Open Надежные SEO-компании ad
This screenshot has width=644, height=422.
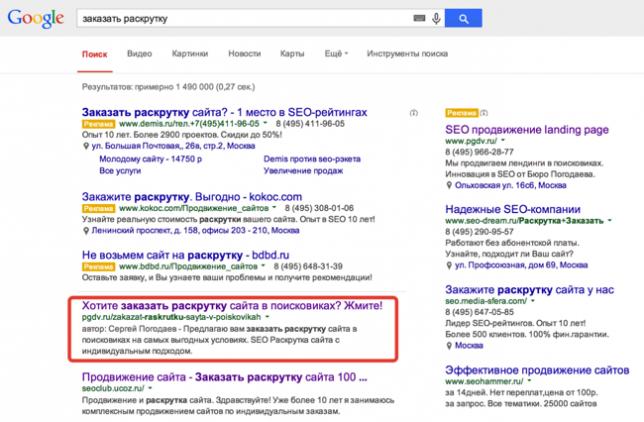[x=513, y=210]
